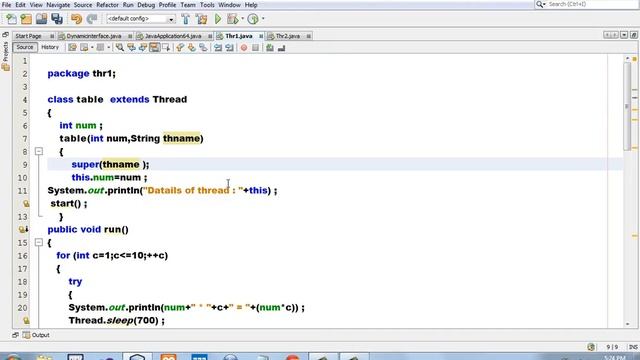Switch to the Thr2.java tab

tap(288, 36)
